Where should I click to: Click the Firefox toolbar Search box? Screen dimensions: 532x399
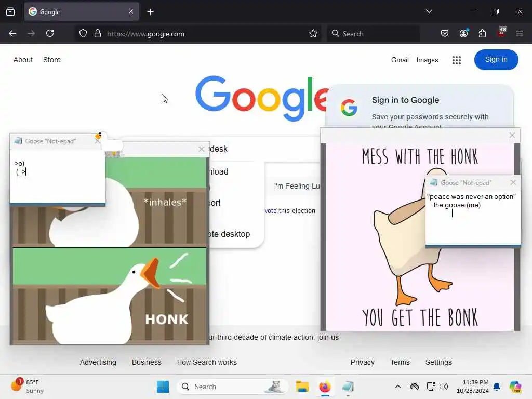[373, 34]
